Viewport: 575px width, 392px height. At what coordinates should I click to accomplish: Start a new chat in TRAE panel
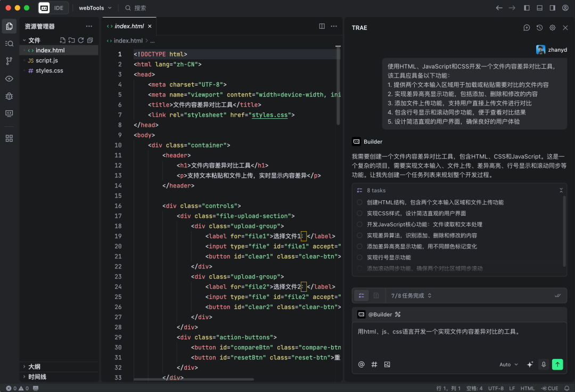coord(527,28)
